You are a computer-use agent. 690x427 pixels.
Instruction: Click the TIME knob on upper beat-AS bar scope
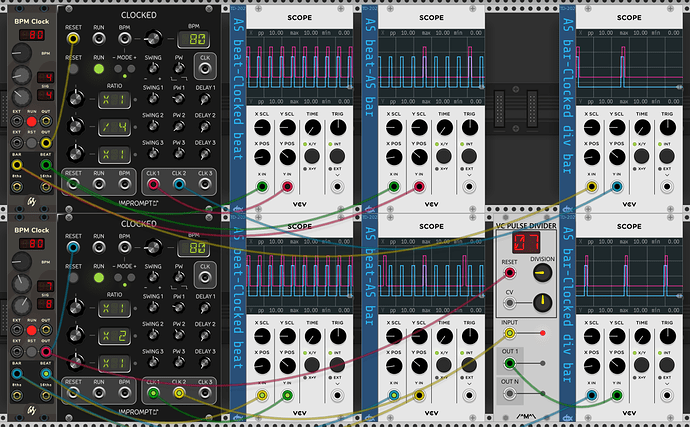point(444,128)
